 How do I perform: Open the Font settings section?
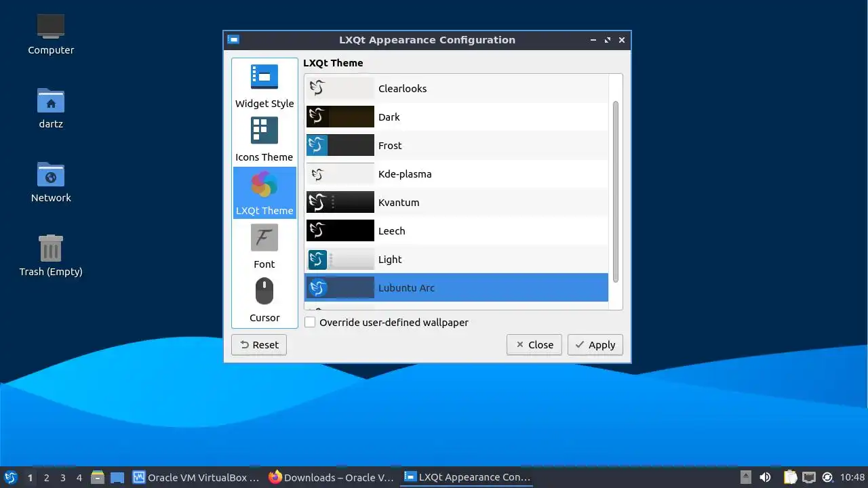(264, 247)
